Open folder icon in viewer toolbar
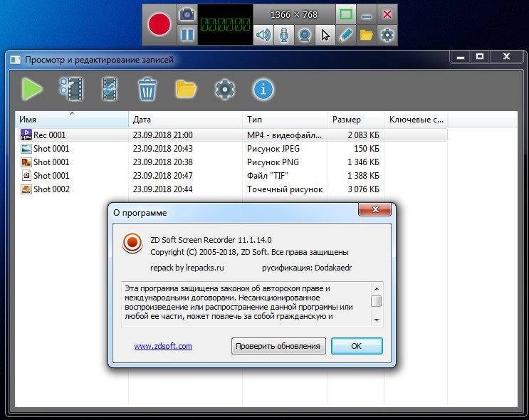The image size is (529, 420). tap(187, 89)
